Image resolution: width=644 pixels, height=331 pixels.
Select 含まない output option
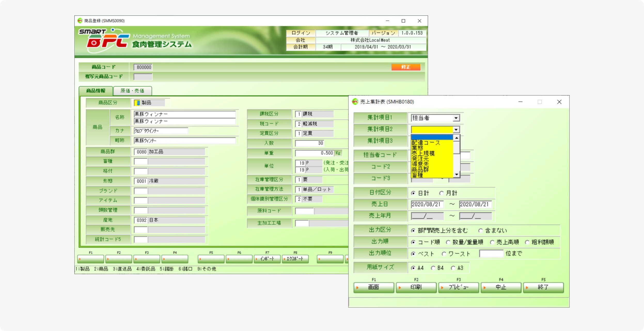[x=481, y=231]
